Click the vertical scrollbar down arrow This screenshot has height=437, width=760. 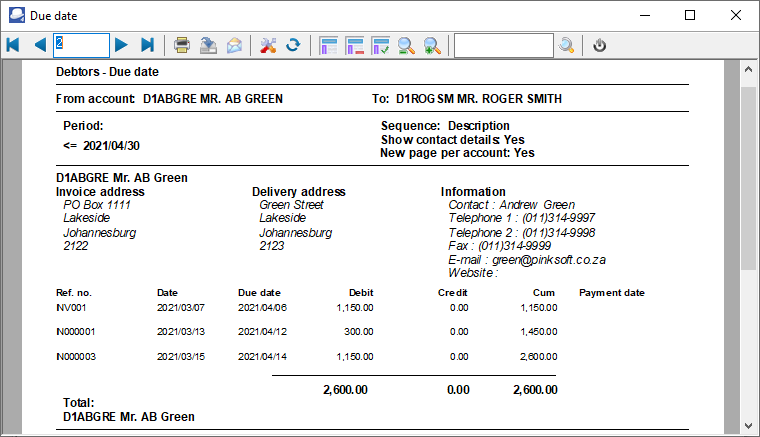747,422
